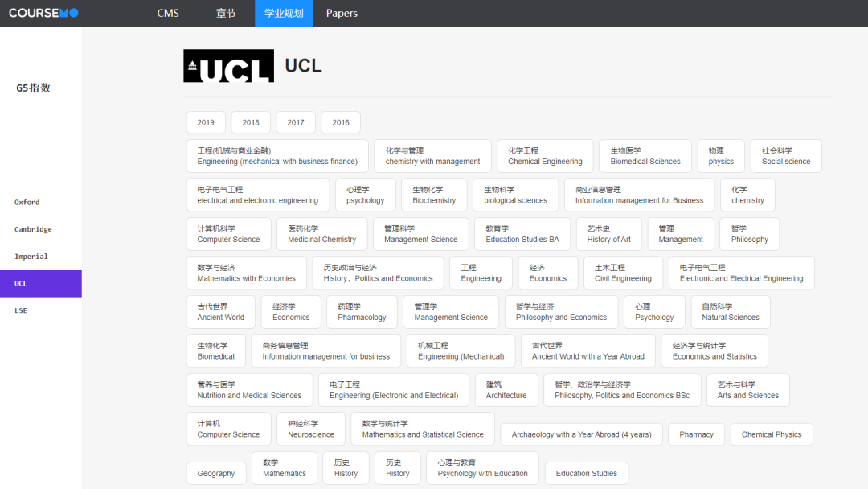The width and height of the screenshot is (868, 489).
Task: Open Management Science (管理科学) tile
Action: 421,234
